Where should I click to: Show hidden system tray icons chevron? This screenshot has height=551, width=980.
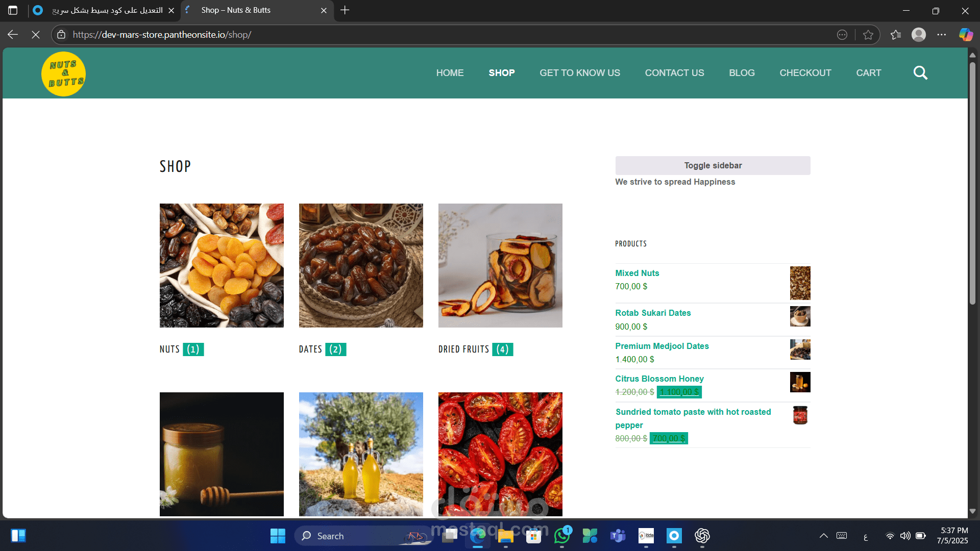(x=823, y=536)
